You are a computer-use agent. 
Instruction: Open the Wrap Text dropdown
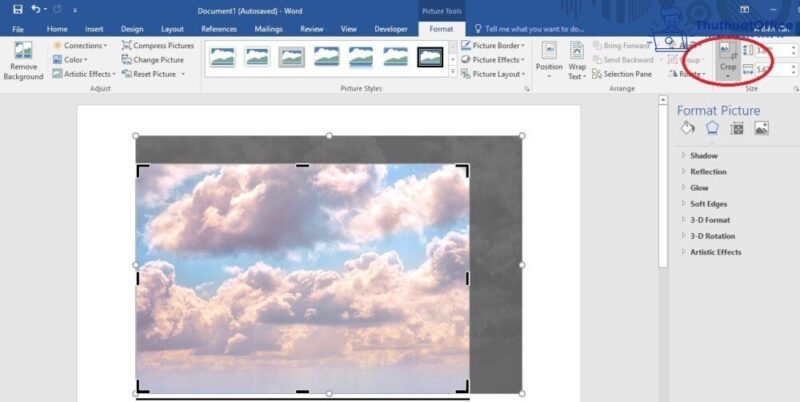pos(577,60)
